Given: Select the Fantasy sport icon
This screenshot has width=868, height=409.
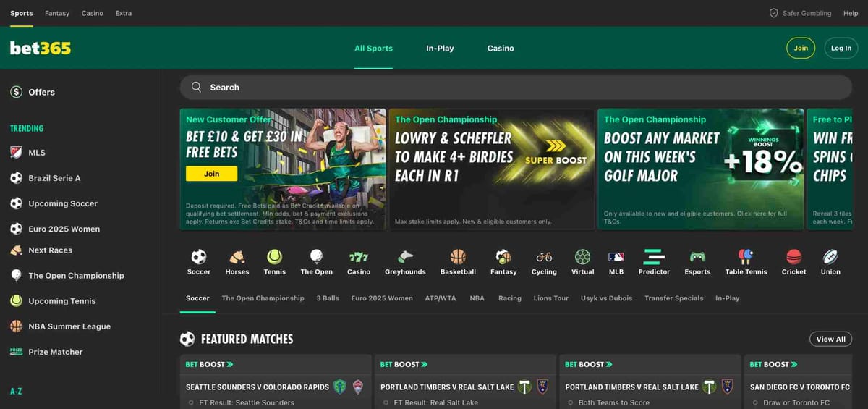Looking at the screenshot, I should point(503,257).
